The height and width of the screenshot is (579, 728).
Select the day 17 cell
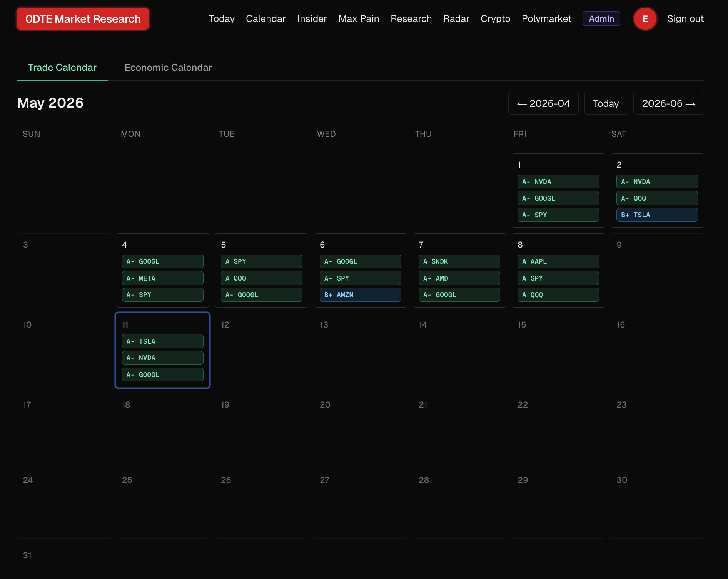coord(63,428)
